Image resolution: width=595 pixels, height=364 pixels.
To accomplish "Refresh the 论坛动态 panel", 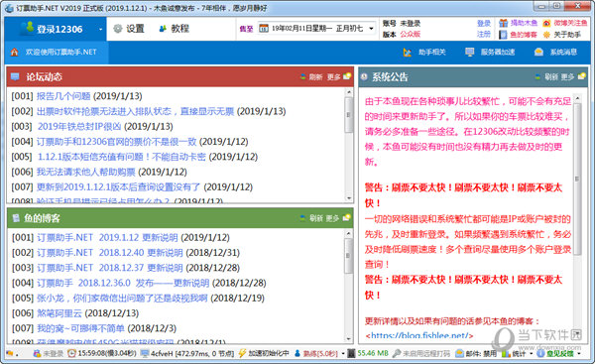I will [311, 77].
